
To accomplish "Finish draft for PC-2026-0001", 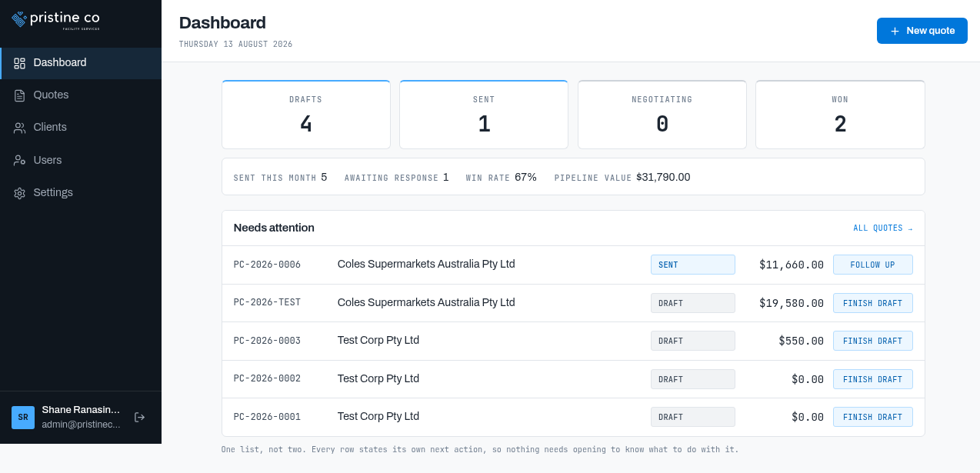I will coord(873,417).
